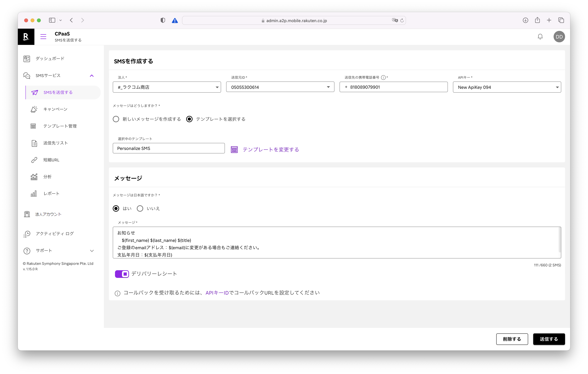The image size is (588, 374).
Task: Select the SMSを送信する paper plane icon
Action: pyautogui.click(x=35, y=92)
